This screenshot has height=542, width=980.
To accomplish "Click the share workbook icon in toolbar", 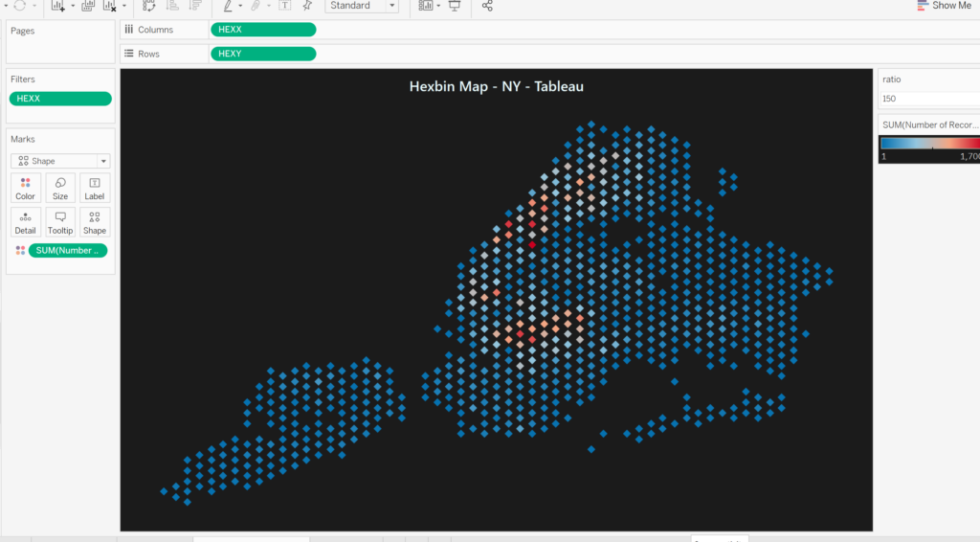I will (487, 6).
